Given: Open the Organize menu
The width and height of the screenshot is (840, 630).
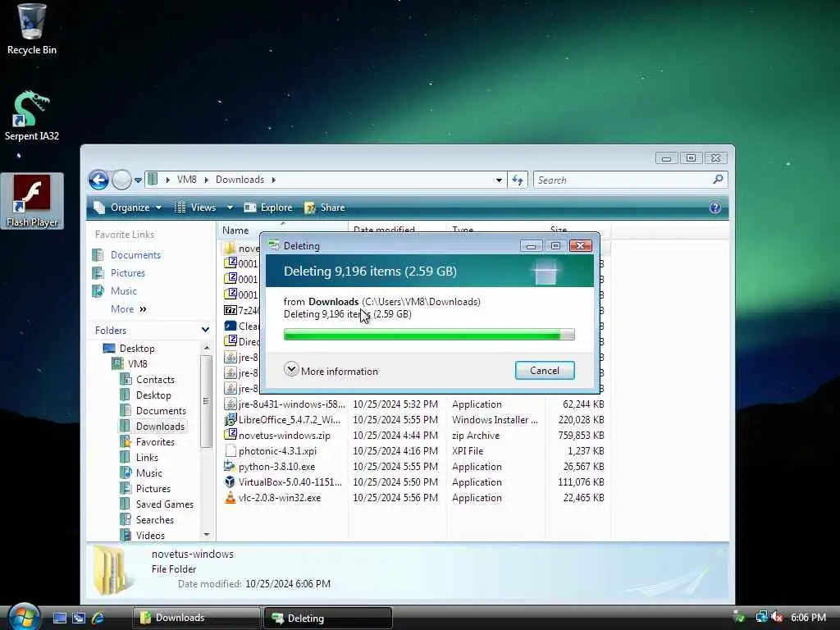Looking at the screenshot, I should click(127, 208).
